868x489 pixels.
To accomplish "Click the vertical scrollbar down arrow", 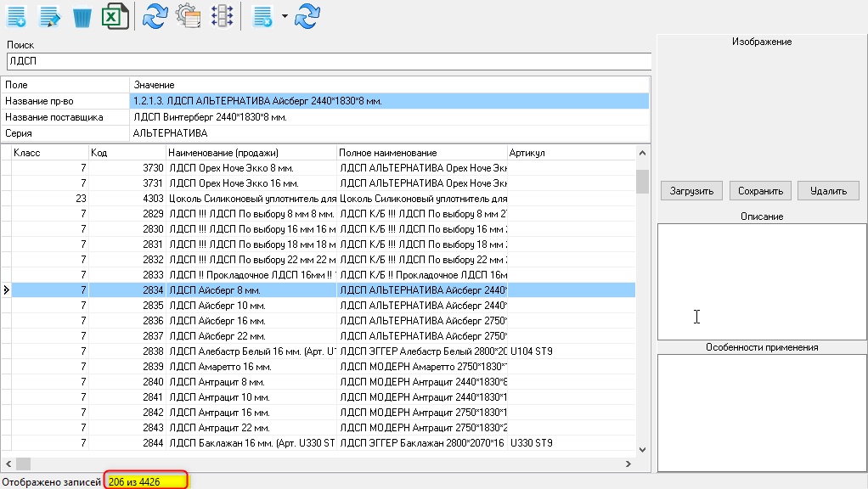I will [x=642, y=450].
